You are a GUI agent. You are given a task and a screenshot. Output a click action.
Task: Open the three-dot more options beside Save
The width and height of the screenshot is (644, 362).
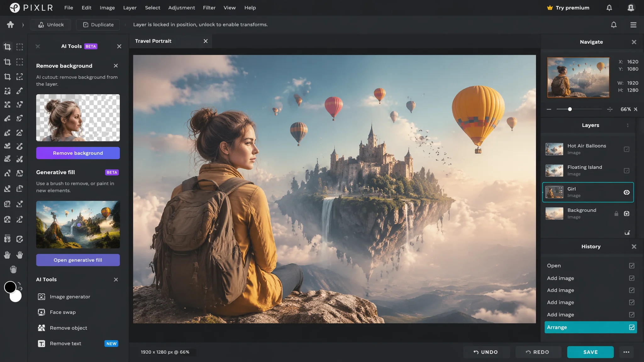[626, 352]
